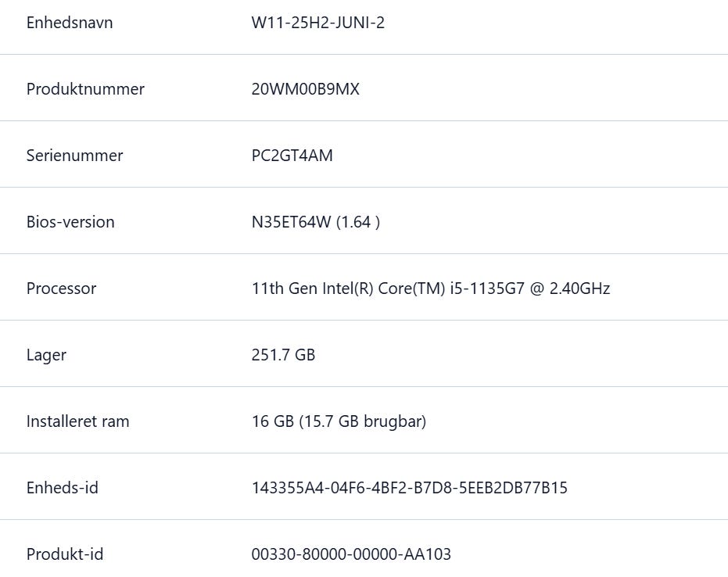Screen dimensions: 728x577
Task: Click the @ 2.40GHz clock speed text
Action: click(570, 288)
